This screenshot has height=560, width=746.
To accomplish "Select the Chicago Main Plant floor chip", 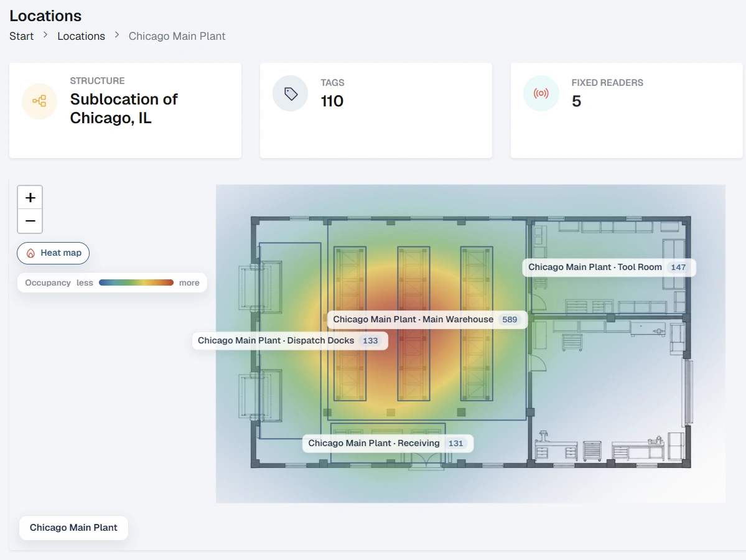I will point(73,528).
